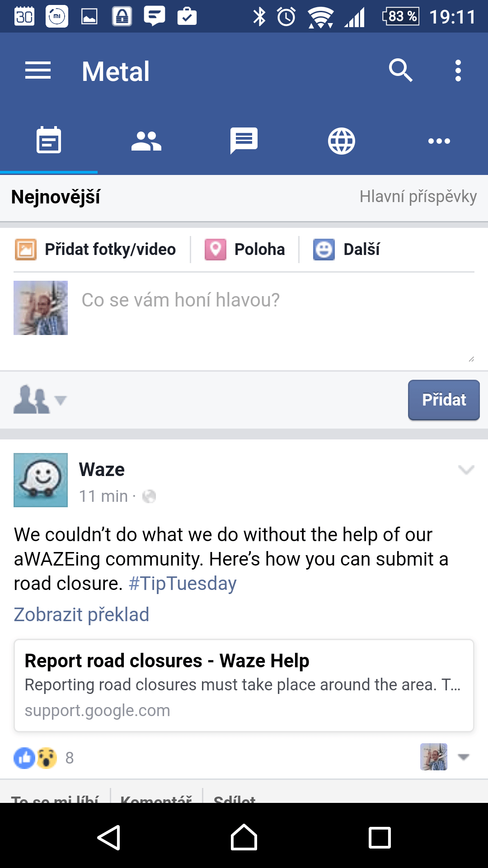Click Zobrazit překlad link

81,615
